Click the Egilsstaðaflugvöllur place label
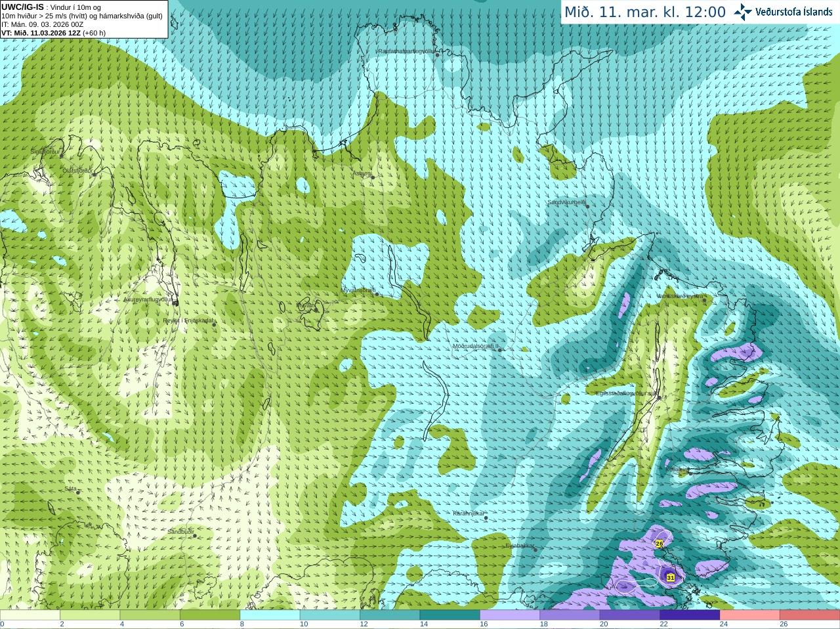Viewport: 840px width, 629px height. pos(627,393)
